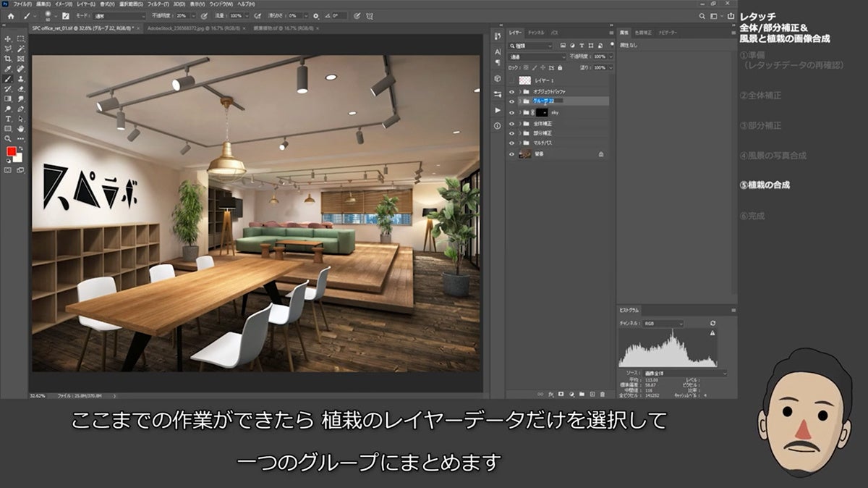The width and height of the screenshot is (868, 488).
Task: Expand the マルチパス layer group
Action: point(519,143)
